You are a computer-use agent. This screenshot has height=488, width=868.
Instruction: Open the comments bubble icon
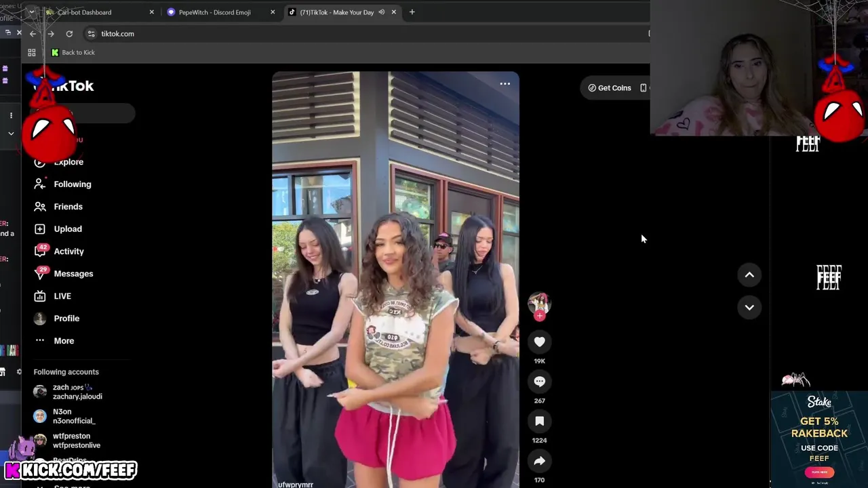click(540, 382)
